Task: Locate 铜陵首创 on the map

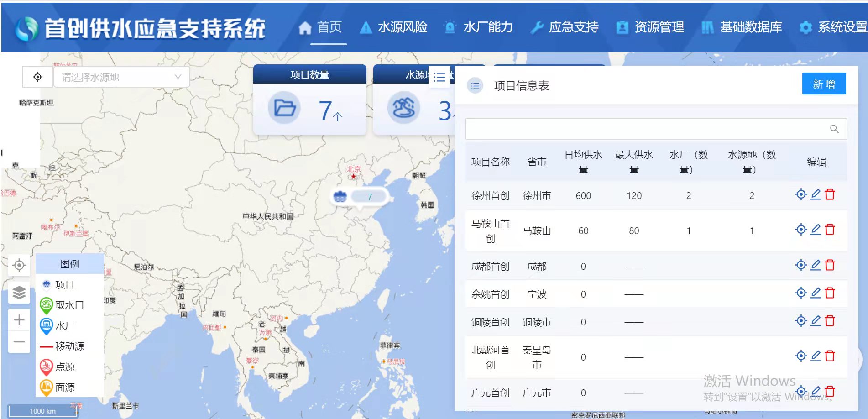Action: (x=800, y=321)
